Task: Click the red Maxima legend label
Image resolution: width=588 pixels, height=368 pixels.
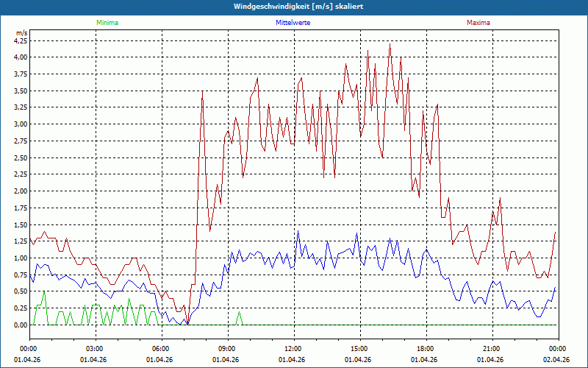Action: (x=478, y=23)
